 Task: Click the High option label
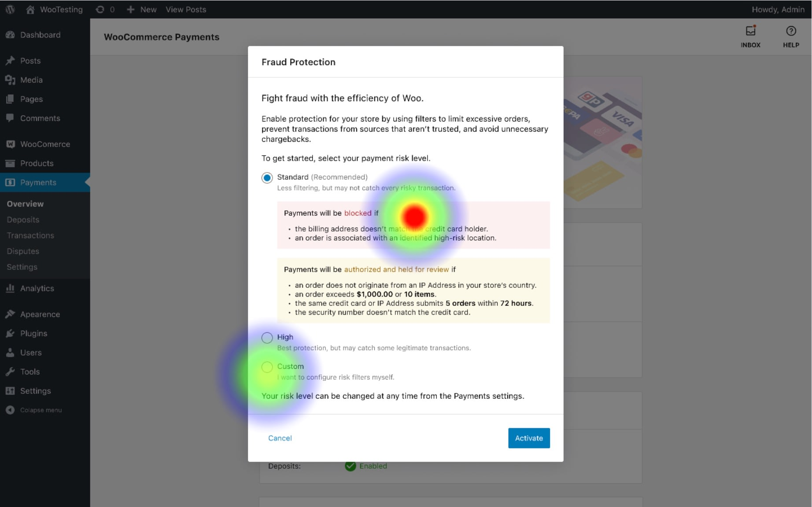pos(285,337)
